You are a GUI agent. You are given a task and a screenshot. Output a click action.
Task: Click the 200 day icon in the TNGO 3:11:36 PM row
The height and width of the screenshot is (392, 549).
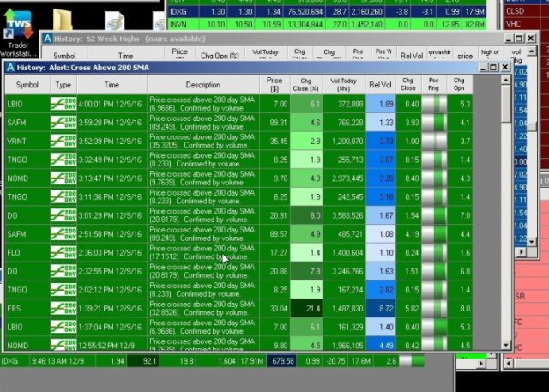point(63,196)
